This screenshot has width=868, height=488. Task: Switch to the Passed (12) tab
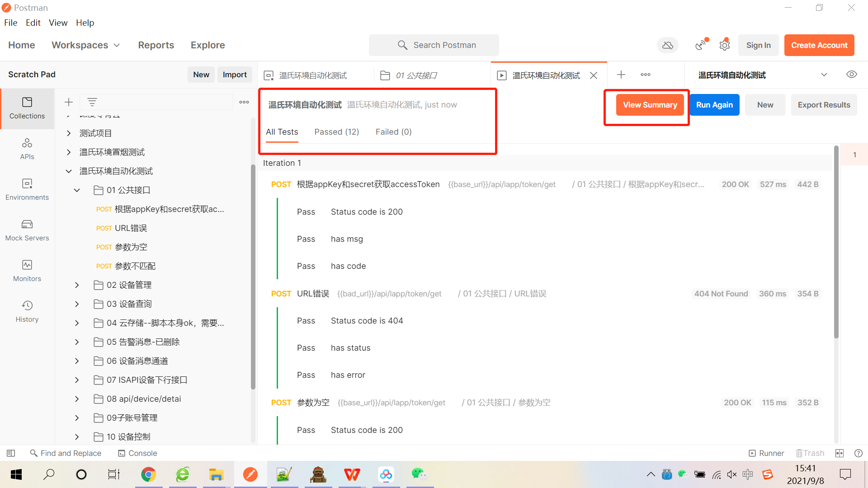tap(336, 132)
